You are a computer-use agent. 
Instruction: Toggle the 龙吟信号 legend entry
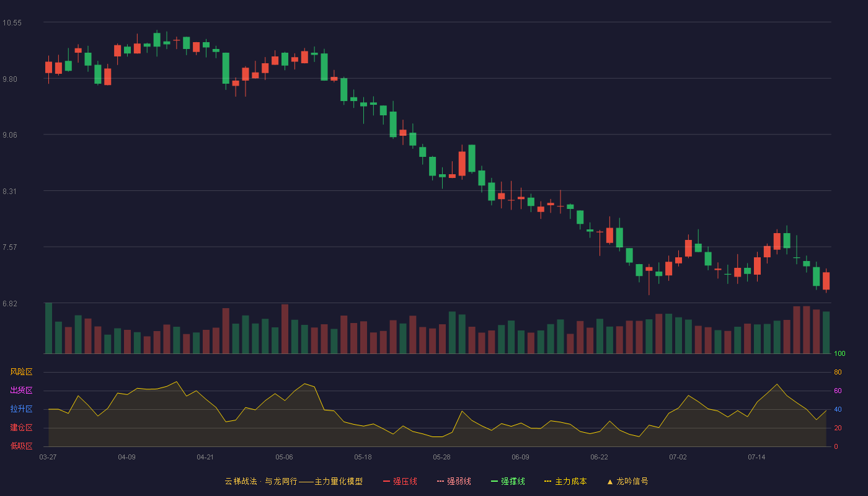(627, 481)
